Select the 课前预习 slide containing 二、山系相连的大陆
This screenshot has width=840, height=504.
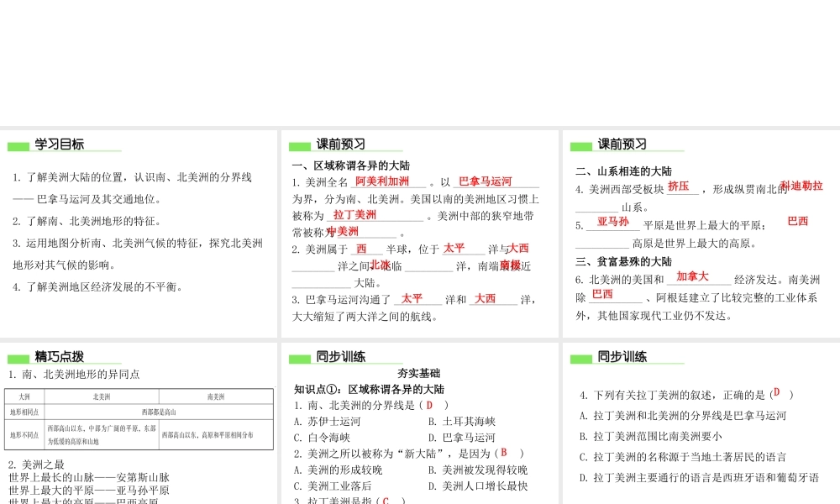point(701,234)
